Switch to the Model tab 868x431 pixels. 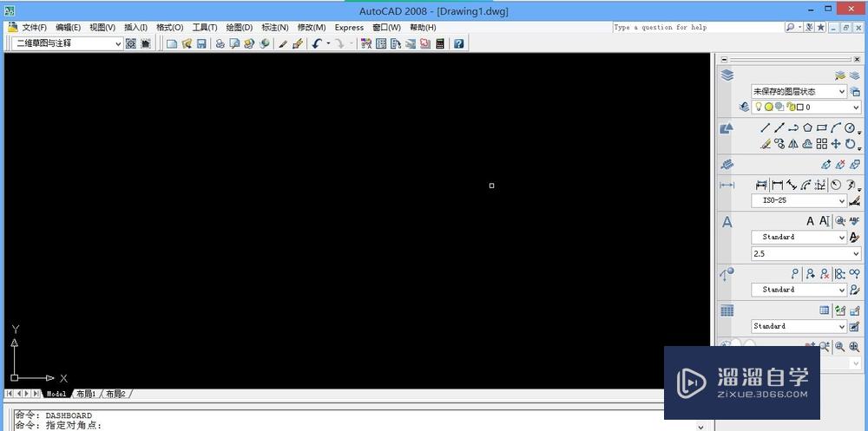56,394
